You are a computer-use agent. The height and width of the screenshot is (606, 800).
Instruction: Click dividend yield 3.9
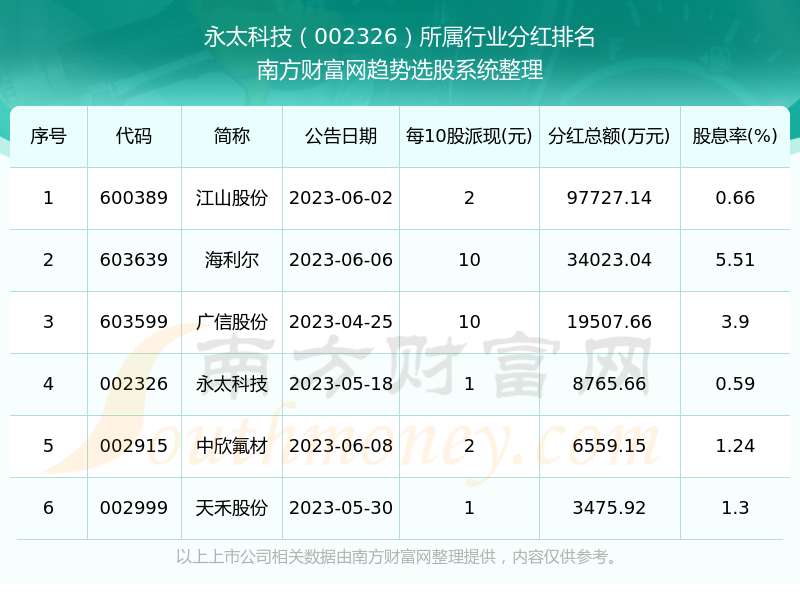pos(735,322)
